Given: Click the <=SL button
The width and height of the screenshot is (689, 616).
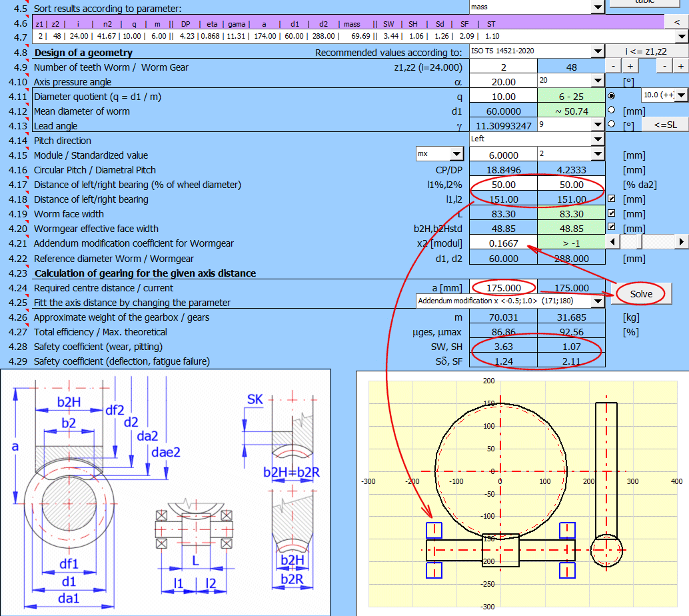Looking at the screenshot, I should tap(665, 125).
